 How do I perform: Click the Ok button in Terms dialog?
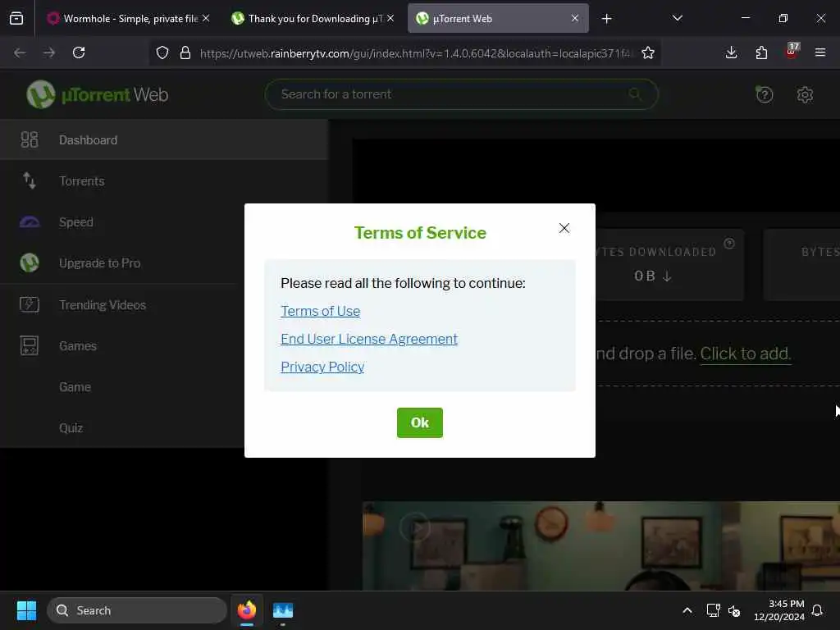point(419,422)
